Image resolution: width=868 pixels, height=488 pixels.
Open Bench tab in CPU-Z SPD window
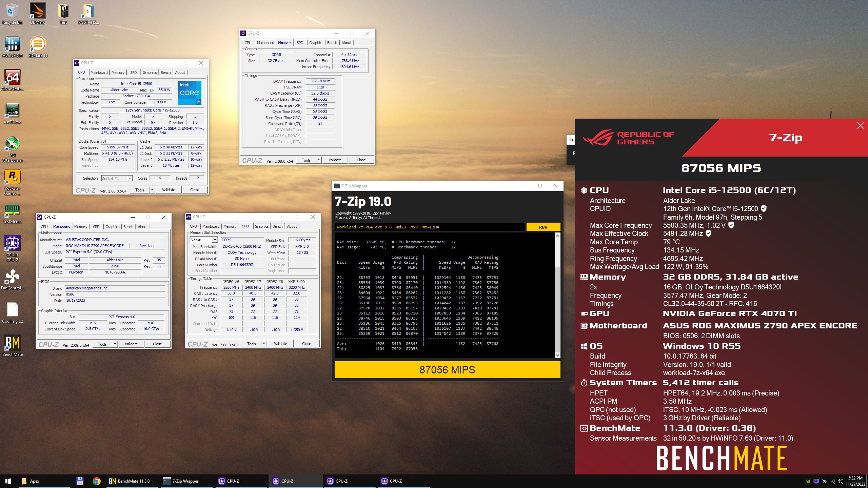click(277, 226)
